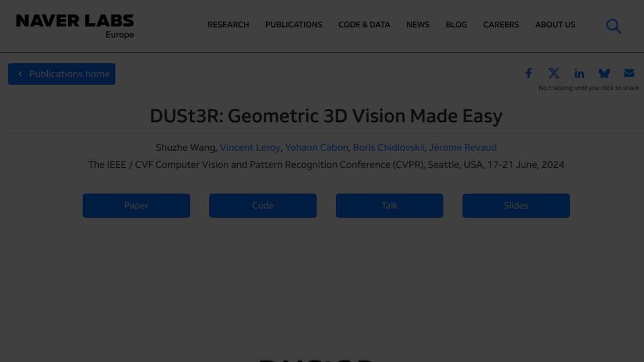Go to the NEWS section
This screenshot has width=644, height=362.
418,25
